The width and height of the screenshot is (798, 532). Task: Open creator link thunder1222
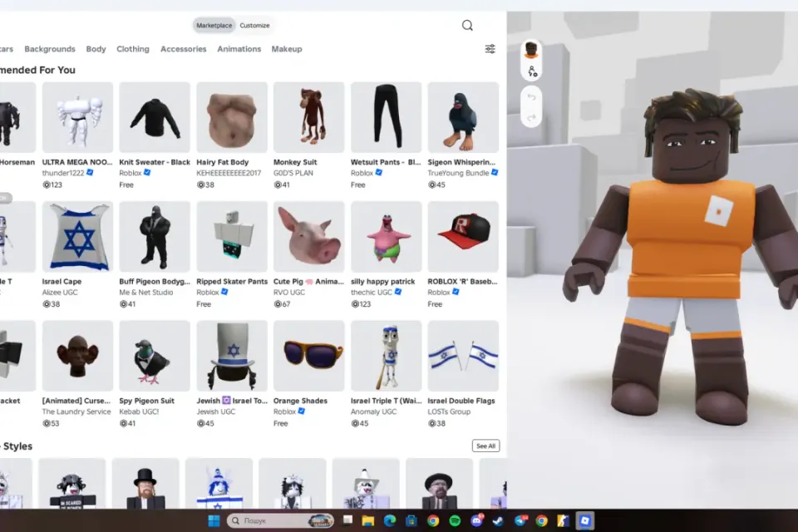tap(63, 173)
